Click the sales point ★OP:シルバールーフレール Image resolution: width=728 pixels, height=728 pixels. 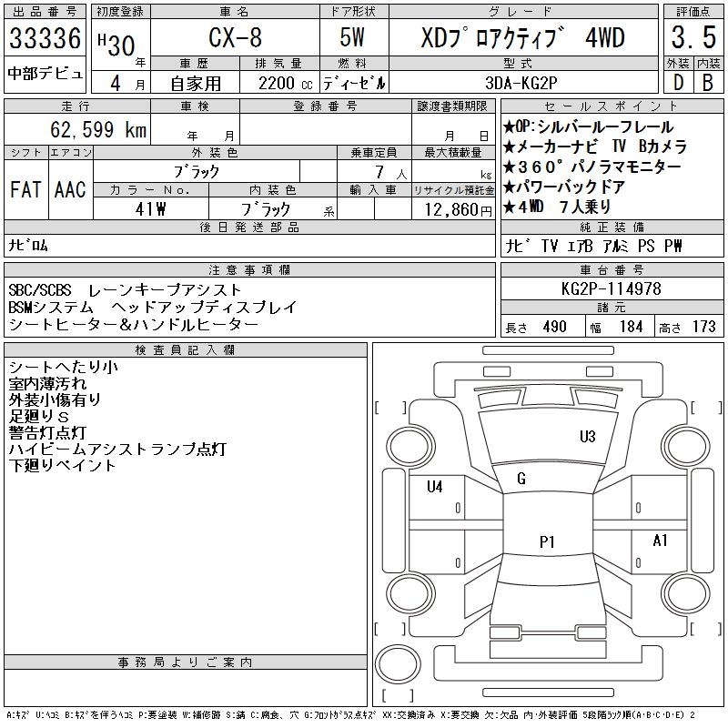tap(588, 126)
